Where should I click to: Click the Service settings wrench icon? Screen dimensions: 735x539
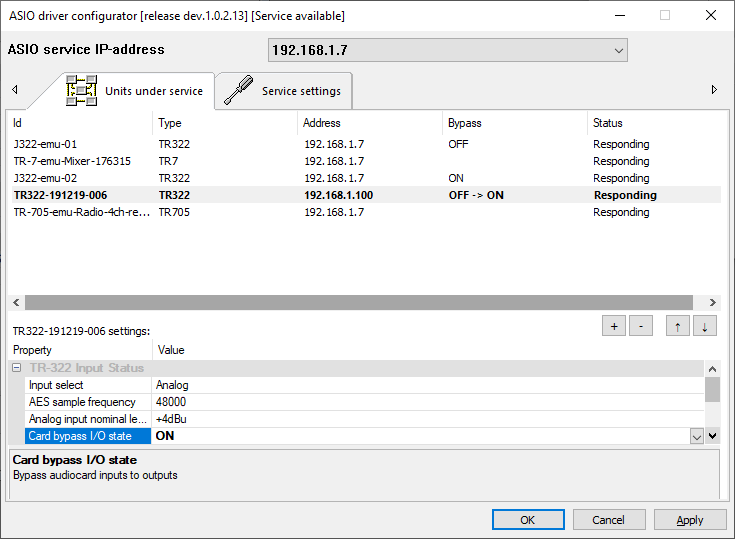[238, 90]
